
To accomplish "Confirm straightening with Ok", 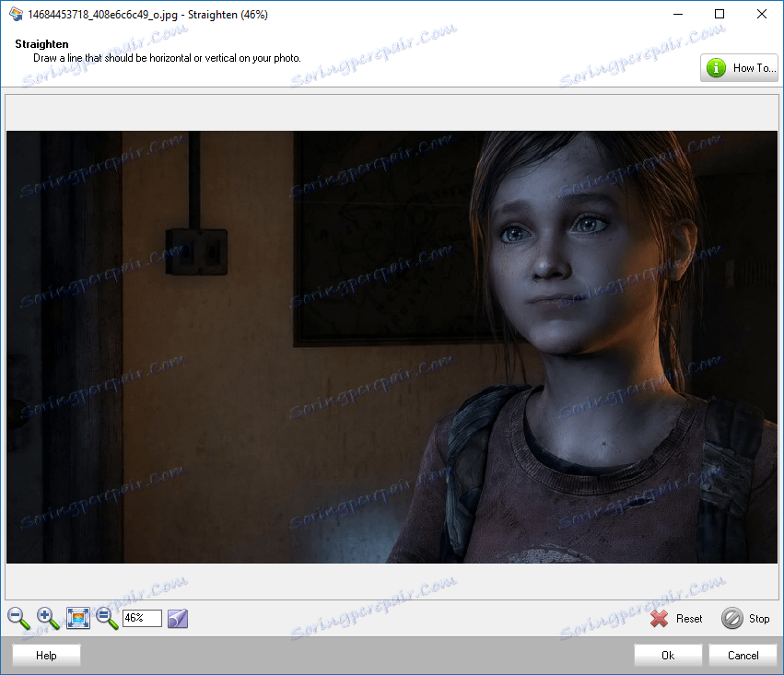I will click(x=668, y=655).
